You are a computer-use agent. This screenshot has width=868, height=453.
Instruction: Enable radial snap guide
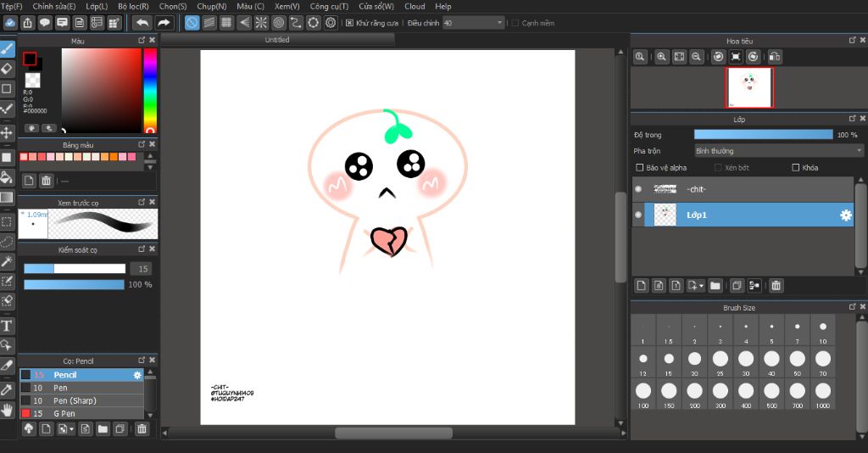pos(261,23)
